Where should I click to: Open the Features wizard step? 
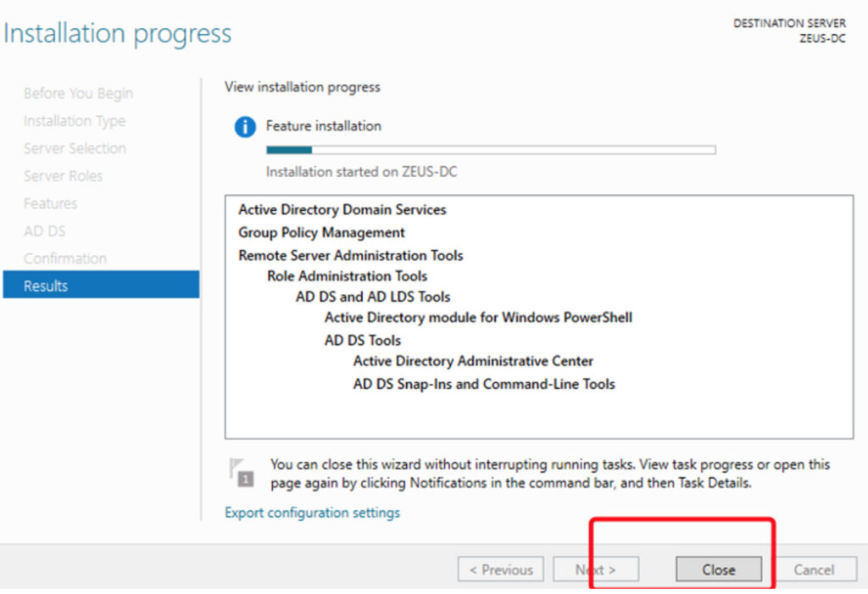[50, 203]
